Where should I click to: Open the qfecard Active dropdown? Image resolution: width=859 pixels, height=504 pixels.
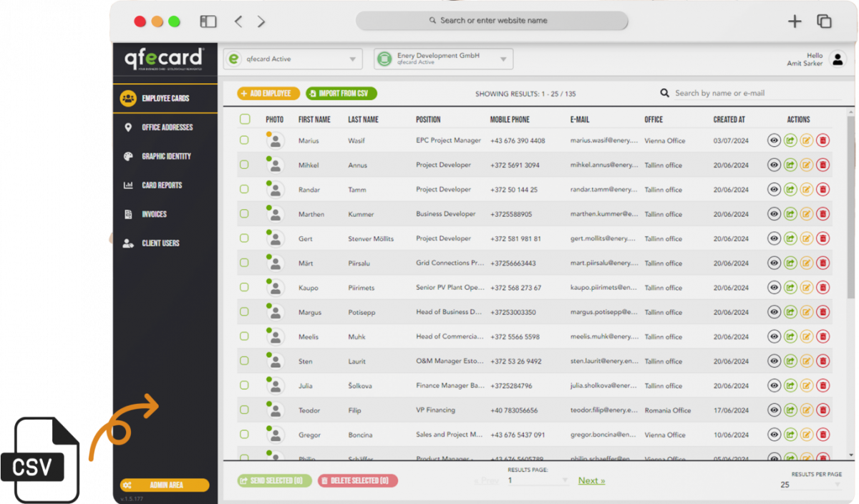click(x=293, y=59)
